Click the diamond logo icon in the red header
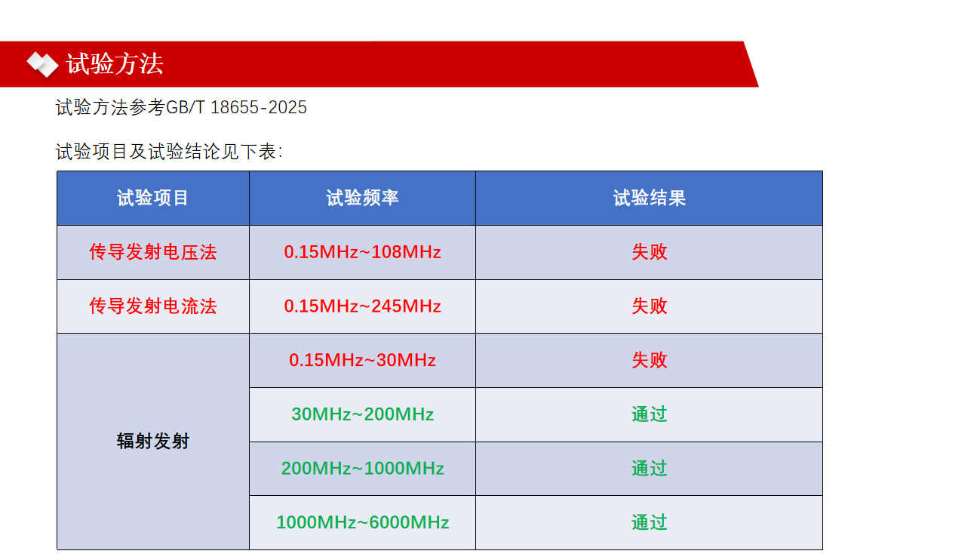Image resolution: width=980 pixels, height=554 pixels. pos(42,64)
